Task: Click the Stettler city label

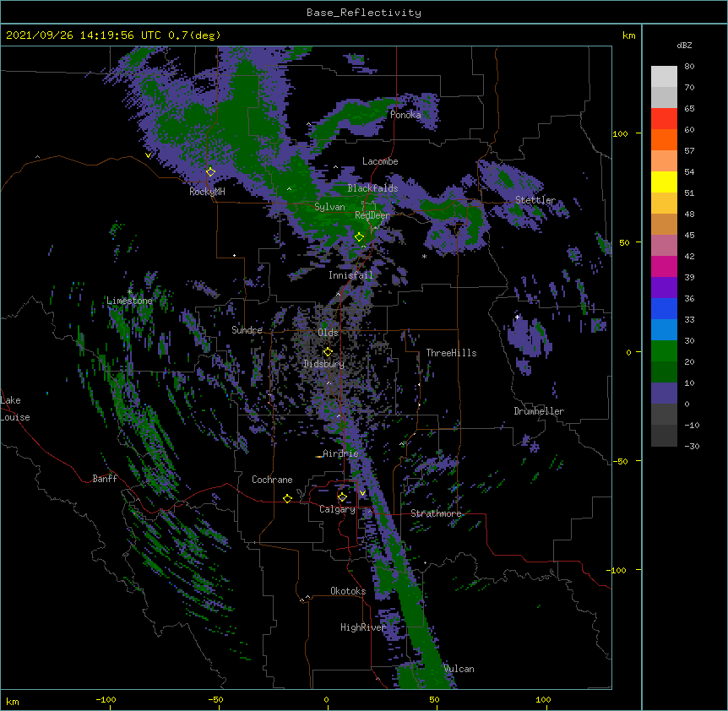Action: click(535, 200)
